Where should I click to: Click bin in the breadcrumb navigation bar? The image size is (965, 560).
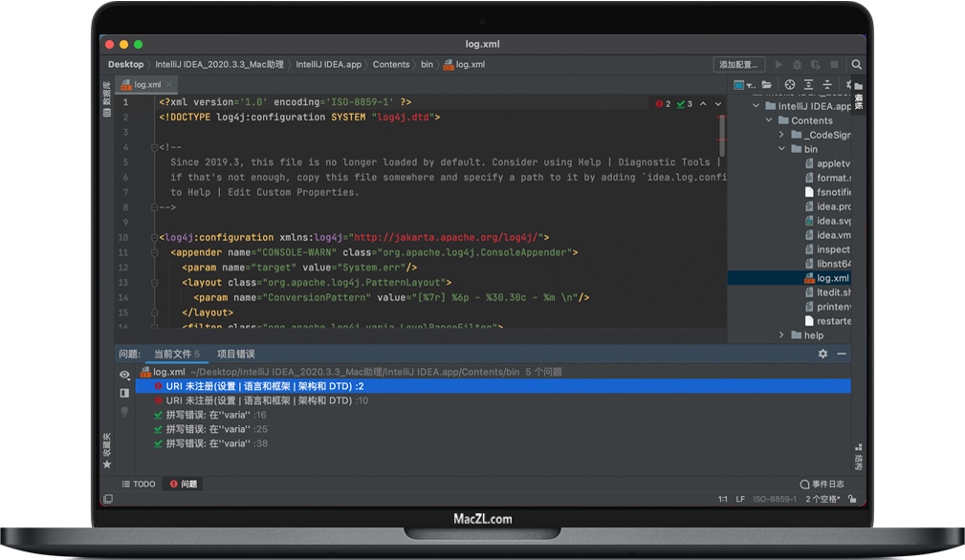pyautogui.click(x=427, y=64)
